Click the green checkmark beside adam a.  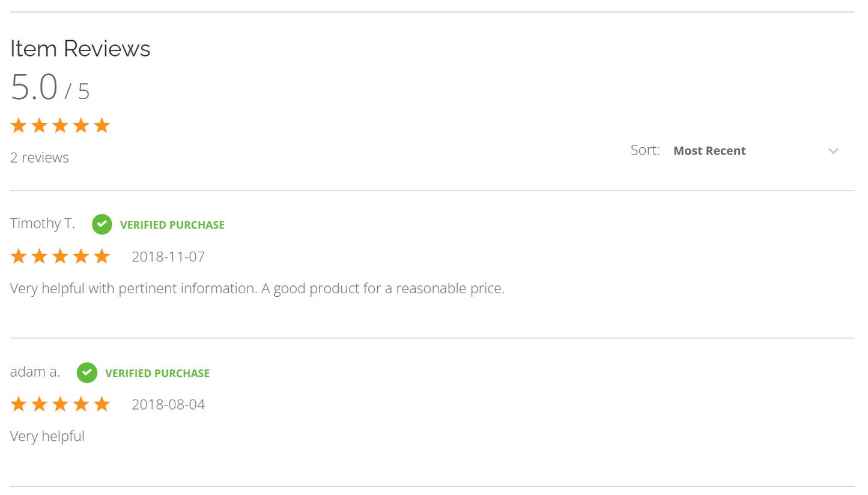[86, 373]
